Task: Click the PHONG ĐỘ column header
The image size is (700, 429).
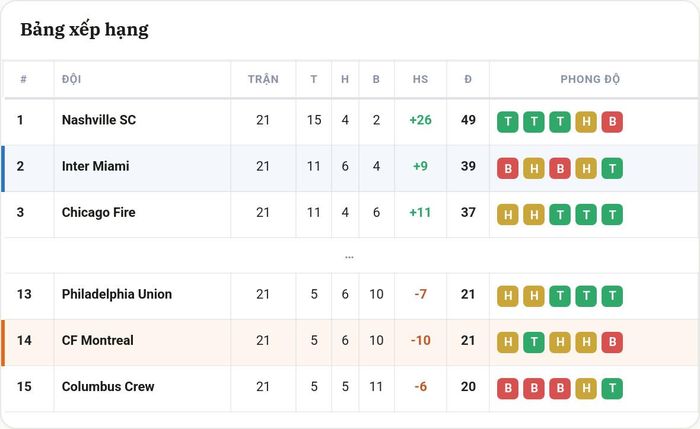Action: pyautogui.click(x=590, y=79)
